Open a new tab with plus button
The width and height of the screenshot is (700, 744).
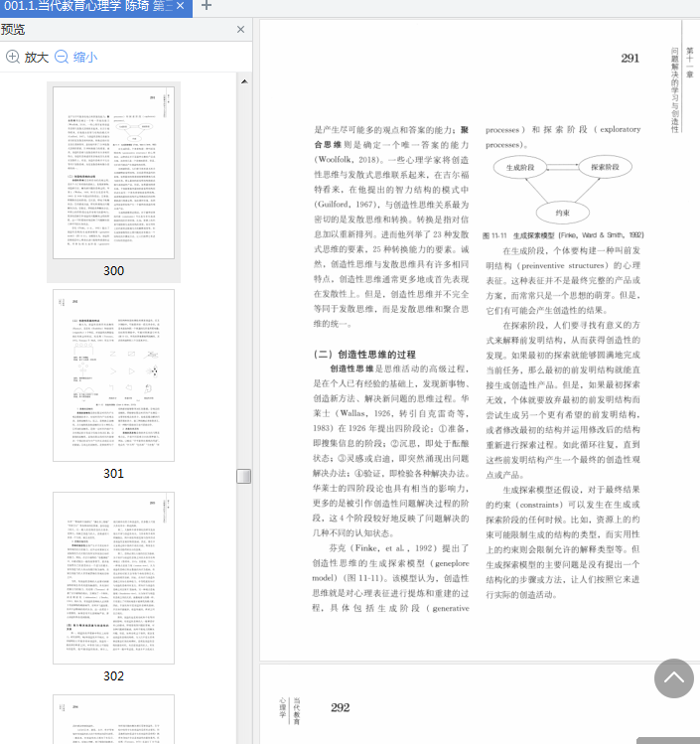click(x=207, y=6)
